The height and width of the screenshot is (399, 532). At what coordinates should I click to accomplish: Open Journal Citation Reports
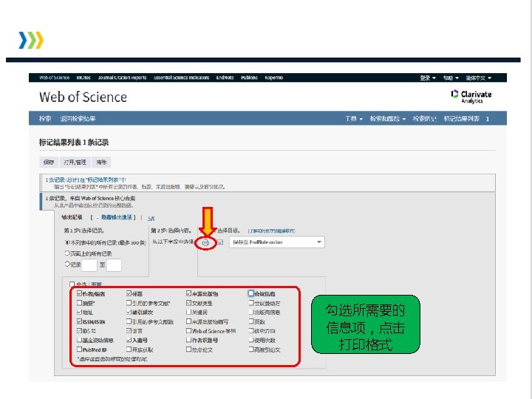pyautogui.click(x=122, y=78)
